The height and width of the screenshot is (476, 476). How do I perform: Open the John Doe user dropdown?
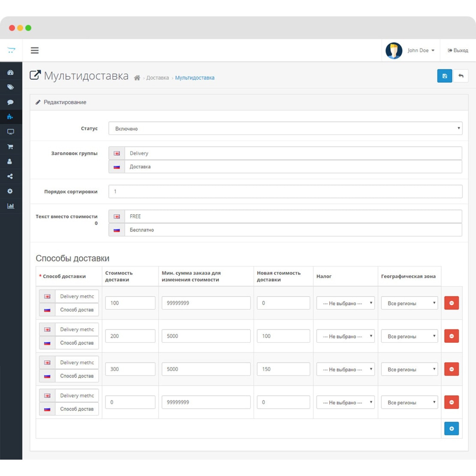pos(421,51)
